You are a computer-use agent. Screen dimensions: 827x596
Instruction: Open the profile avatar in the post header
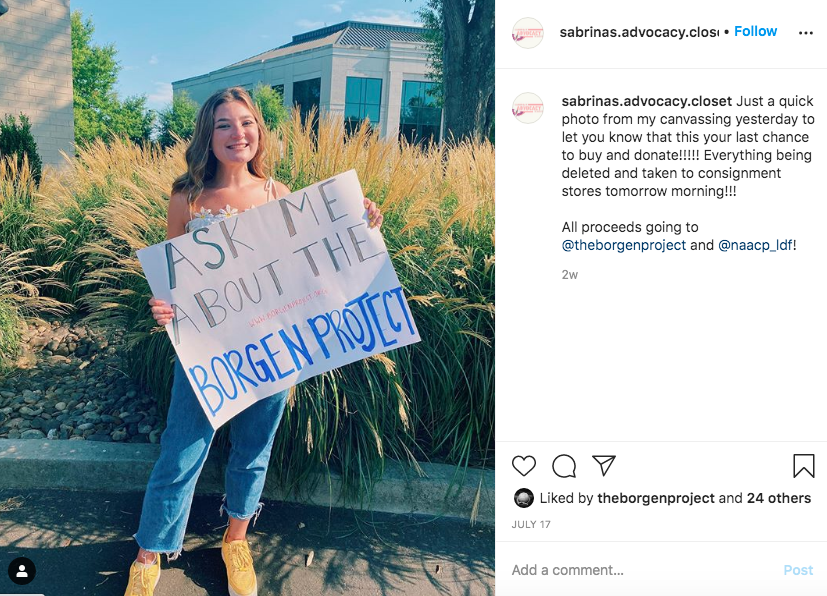point(527,33)
